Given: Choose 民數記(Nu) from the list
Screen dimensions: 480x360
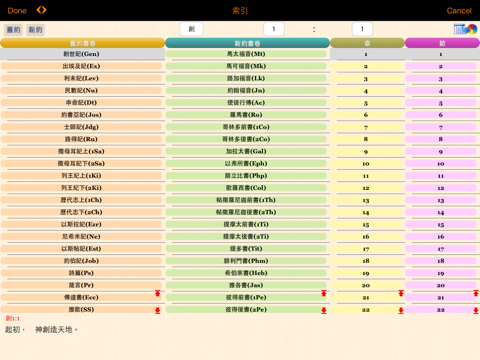Looking at the screenshot, I should (82, 90).
